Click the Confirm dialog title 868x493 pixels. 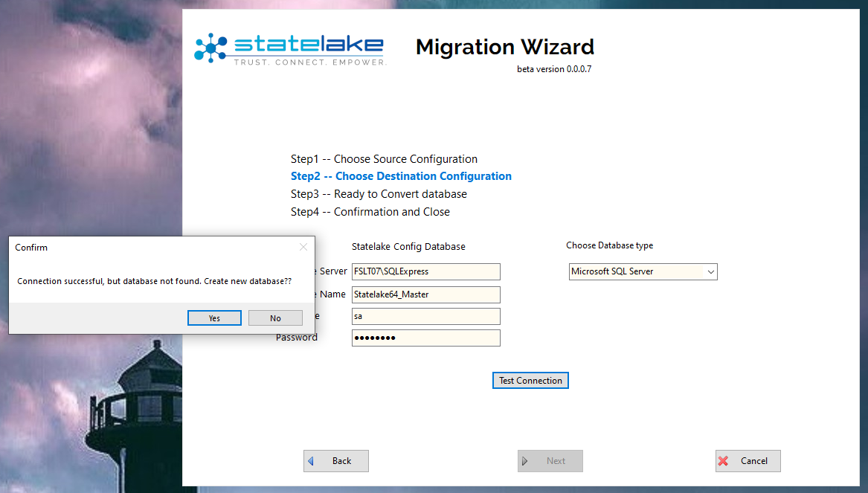[x=31, y=248]
